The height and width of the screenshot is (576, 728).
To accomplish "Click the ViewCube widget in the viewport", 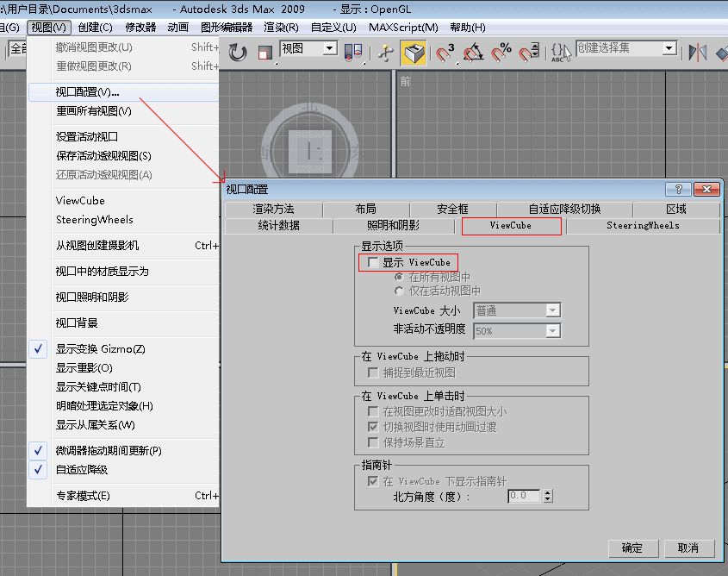I will coord(309,151).
